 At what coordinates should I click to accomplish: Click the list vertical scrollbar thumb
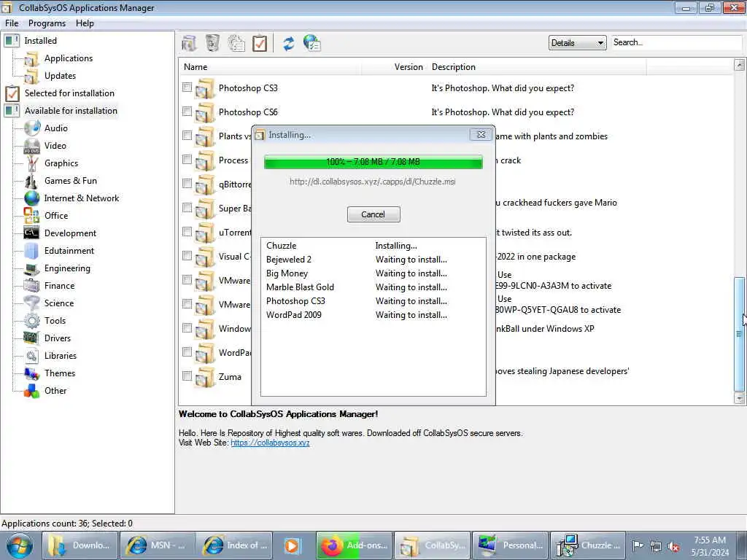click(x=740, y=333)
